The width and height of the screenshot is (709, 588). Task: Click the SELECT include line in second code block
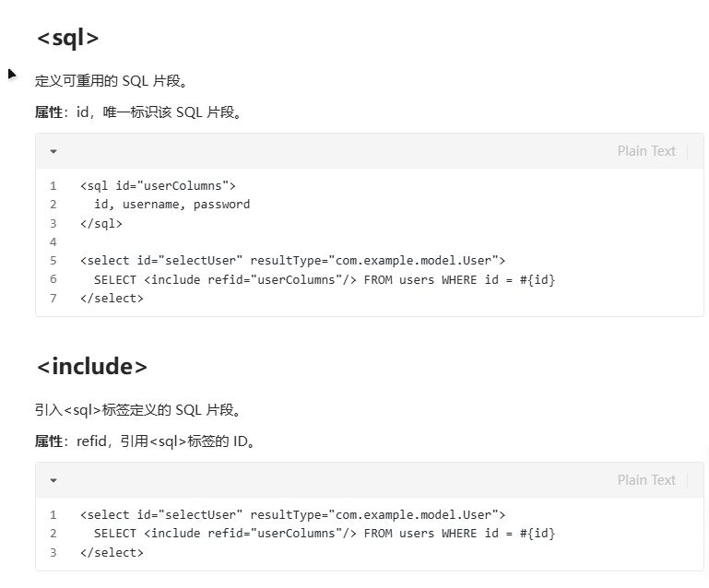[x=325, y=534]
